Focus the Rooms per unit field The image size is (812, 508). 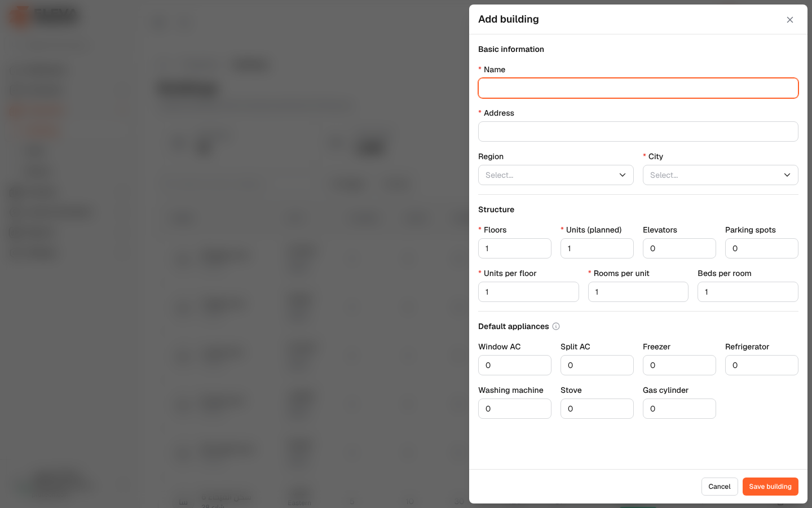coord(638,292)
